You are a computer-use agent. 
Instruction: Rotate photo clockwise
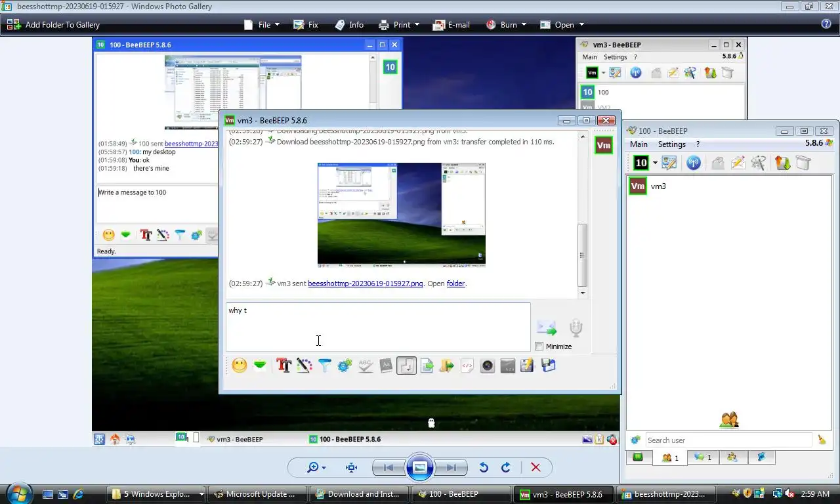pos(506,467)
